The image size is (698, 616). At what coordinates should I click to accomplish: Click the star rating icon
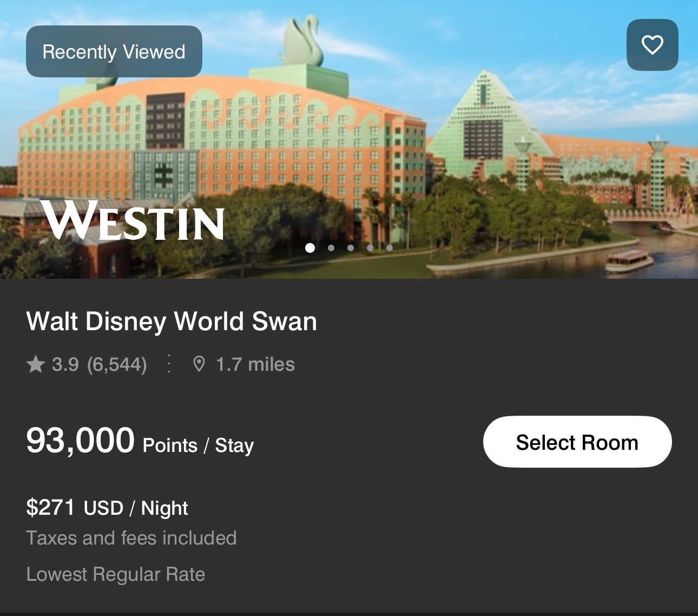(36, 364)
